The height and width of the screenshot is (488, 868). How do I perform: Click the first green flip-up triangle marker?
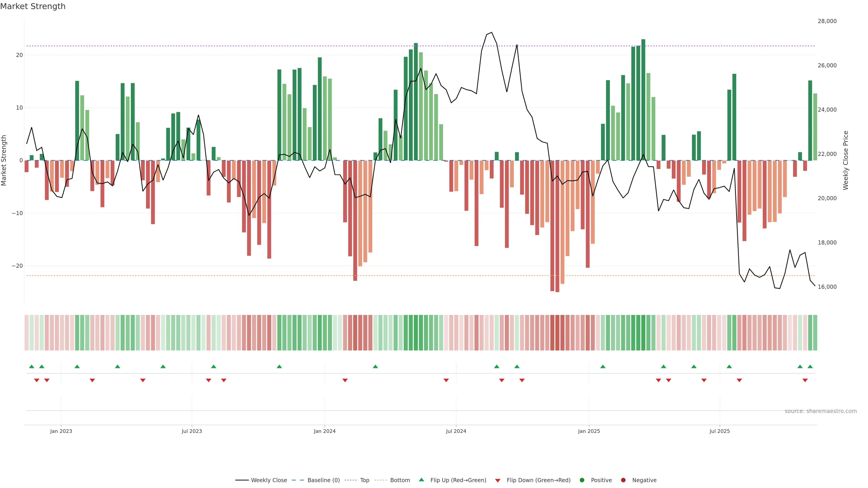(32, 366)
